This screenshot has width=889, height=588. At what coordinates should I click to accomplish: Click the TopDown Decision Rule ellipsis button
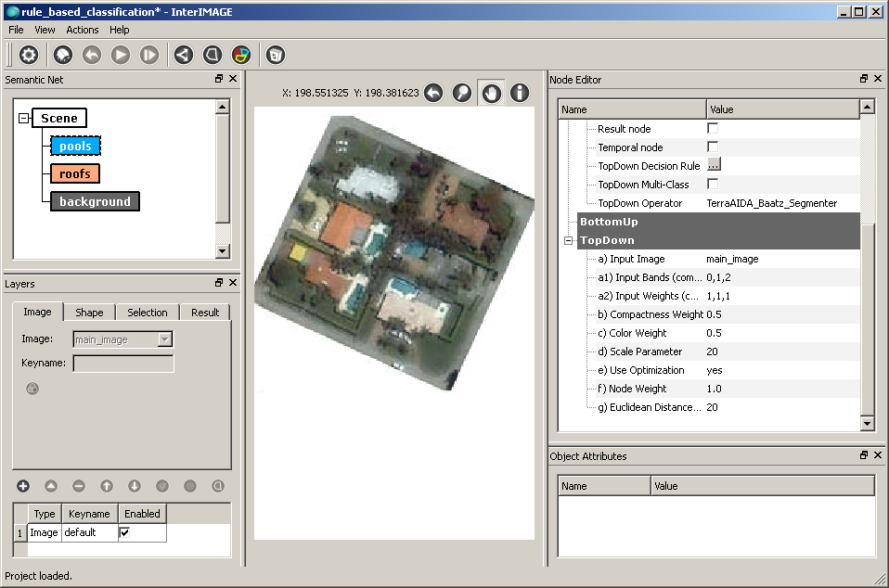point(714,165)
